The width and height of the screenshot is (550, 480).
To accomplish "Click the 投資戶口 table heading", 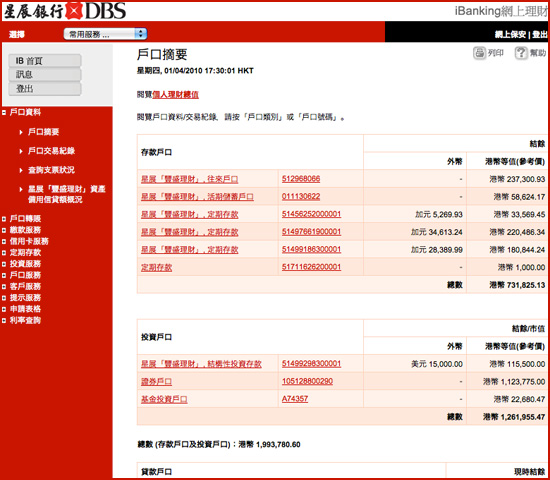I will point(156,337).
